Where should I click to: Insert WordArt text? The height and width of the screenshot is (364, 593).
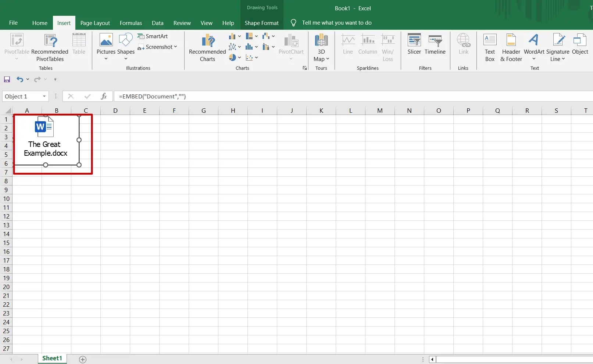(x=533, y=47)
